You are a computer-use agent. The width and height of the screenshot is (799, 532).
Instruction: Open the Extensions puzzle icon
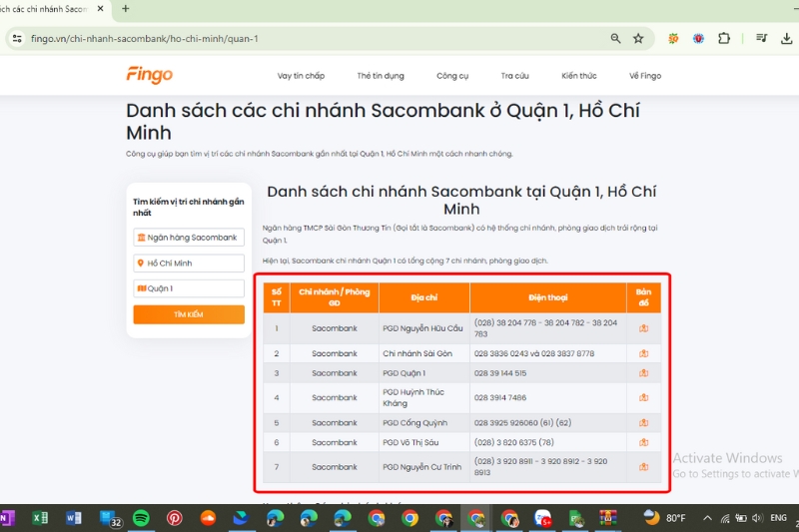click(723, 38)
